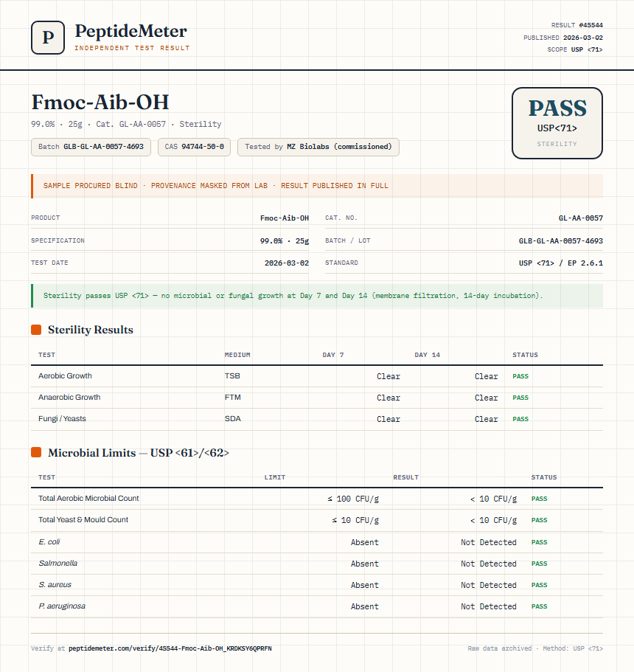Click the ≤ 100 CFU/g limit cell
The width and height of the screenshot is (634, 672).
tap(353, 499)
